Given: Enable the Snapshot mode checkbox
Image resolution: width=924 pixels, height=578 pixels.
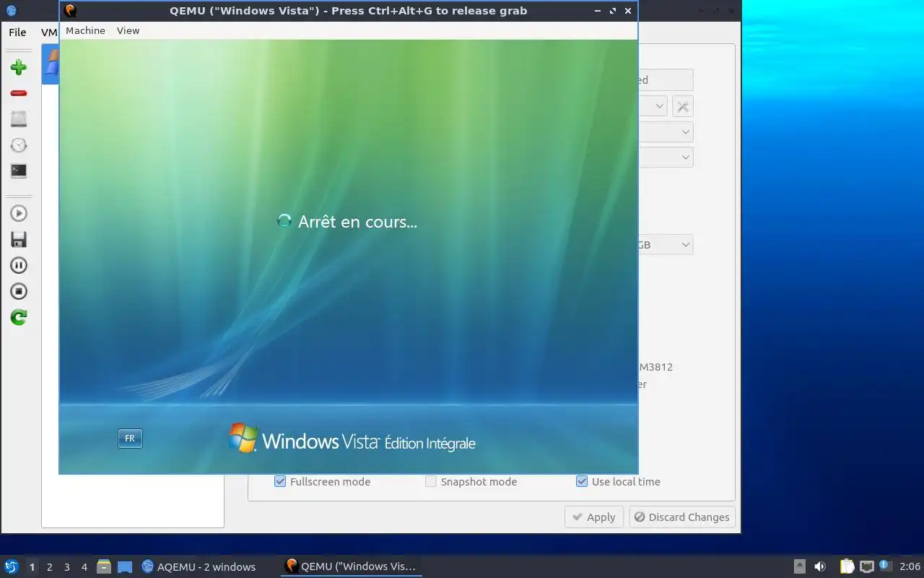Looking at the screenshot, I should tap(431, 481).
